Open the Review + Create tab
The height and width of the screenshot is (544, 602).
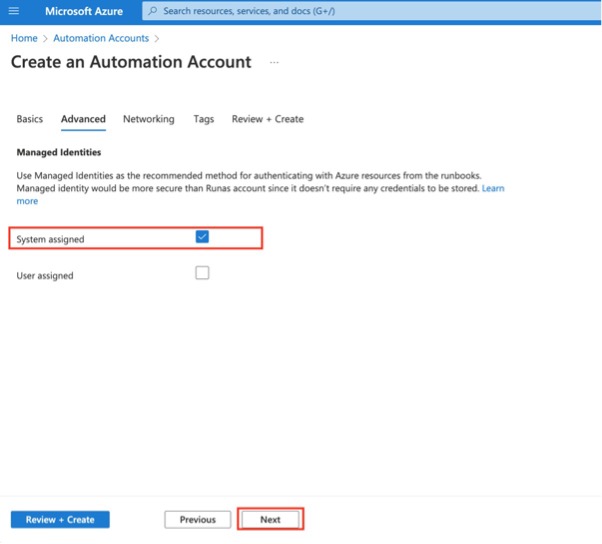tap(268, 119)
